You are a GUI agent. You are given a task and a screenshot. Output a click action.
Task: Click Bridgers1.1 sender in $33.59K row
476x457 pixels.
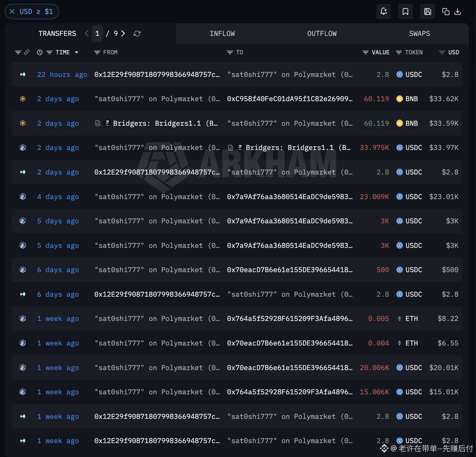coord(165,123)
